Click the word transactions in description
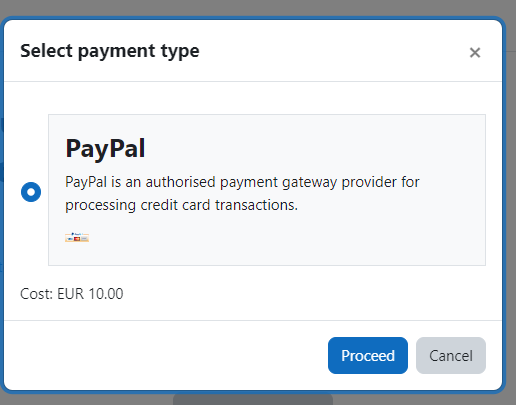 (x=256, y=205)
